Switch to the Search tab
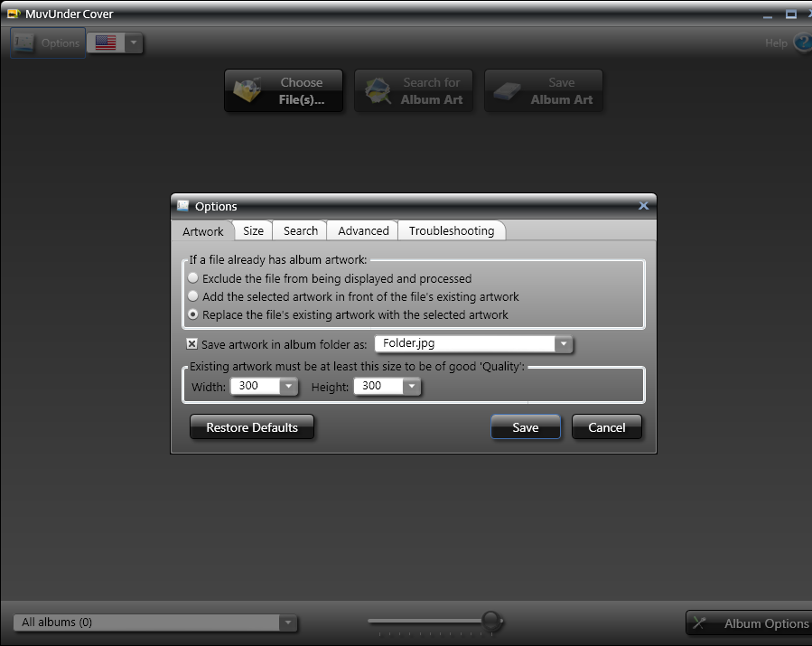Screen dimensions: 812x646 pyautogui.click(x=300, y=231)
